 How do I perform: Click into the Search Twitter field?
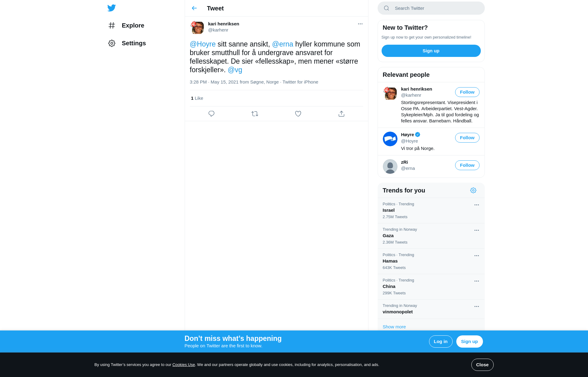point(431,8)
